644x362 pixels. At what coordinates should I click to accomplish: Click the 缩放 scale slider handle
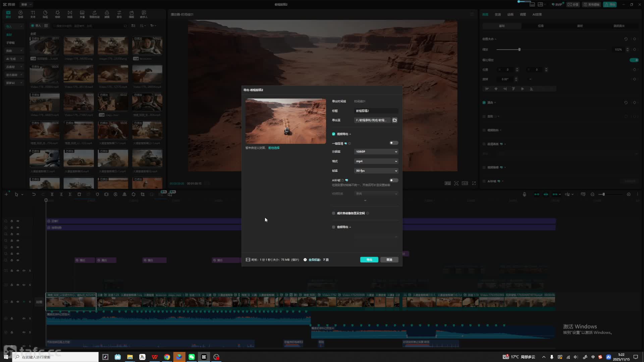(x=519, y=50)
